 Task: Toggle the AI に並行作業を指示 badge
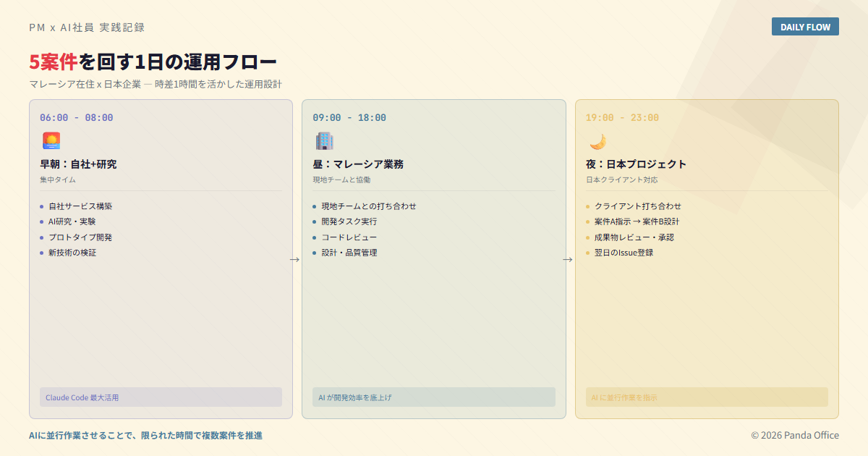[706, 397]
